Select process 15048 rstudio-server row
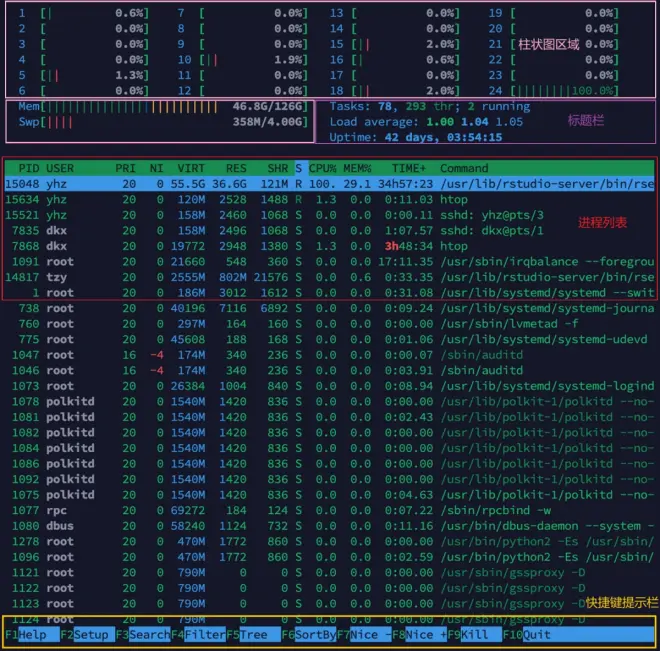The width and height of the screenshot is (660, 651). pos(330,184)
